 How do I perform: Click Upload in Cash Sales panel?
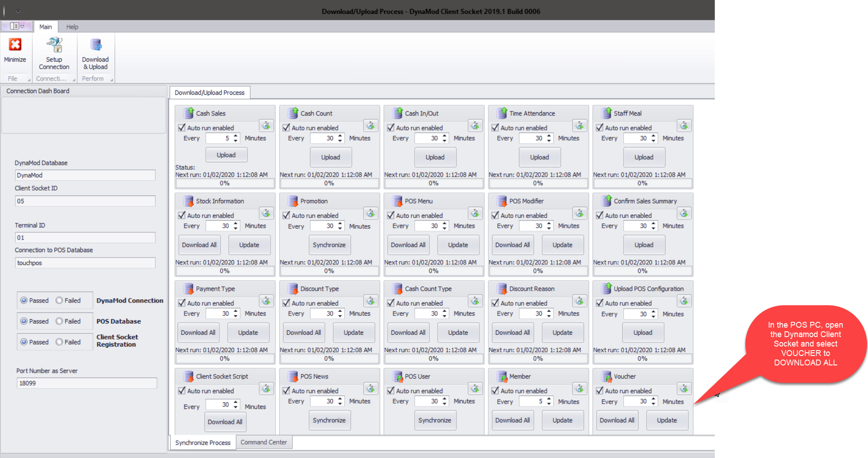226,155
